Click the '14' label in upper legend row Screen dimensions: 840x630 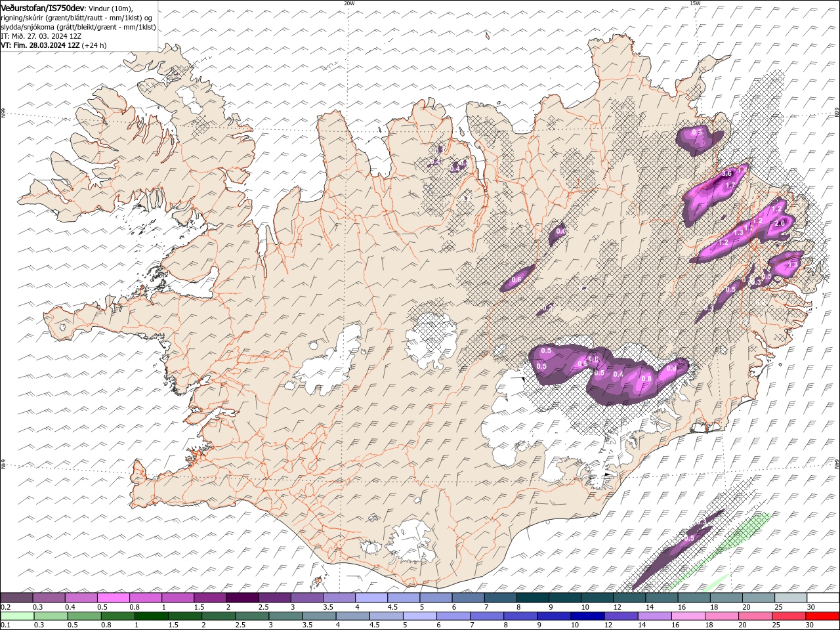649,607
